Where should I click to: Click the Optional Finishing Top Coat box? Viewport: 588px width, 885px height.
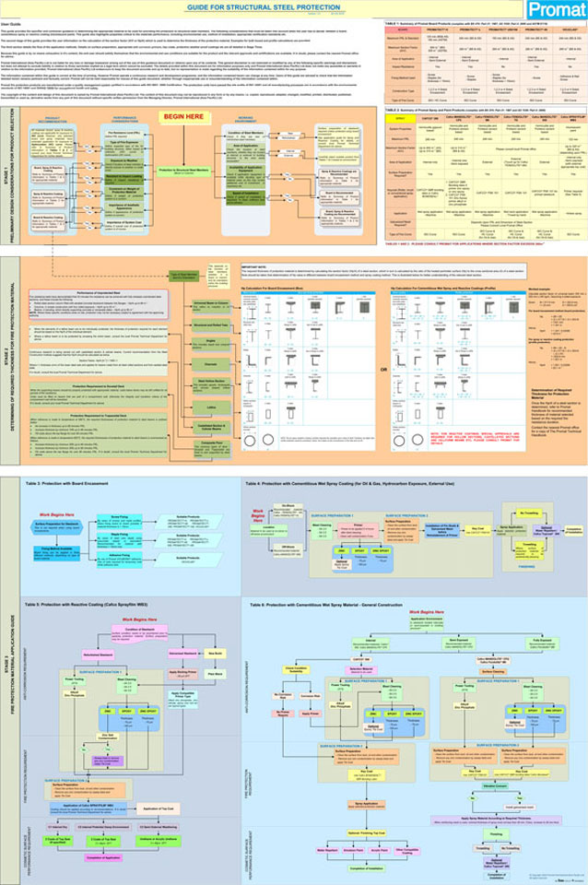point(367,832)
